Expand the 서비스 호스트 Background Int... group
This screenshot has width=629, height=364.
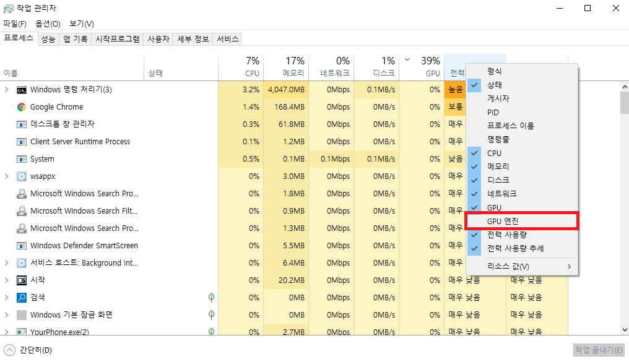pyautogui.click(x=6, y=263)
